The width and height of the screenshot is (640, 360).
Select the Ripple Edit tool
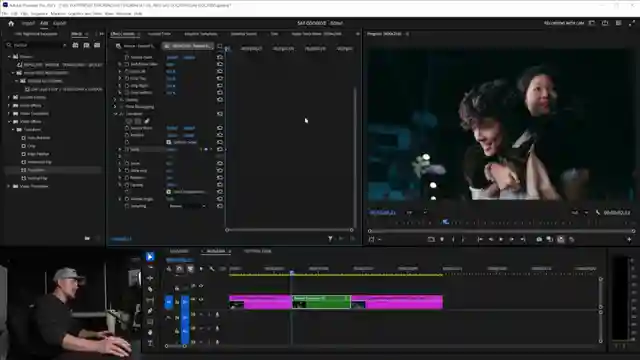pyautogui.click(x=150, y=278)
